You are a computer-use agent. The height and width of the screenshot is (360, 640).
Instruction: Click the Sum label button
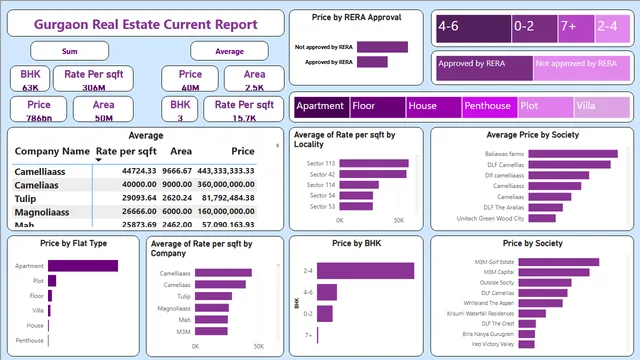pyautogui.click(x=69, y=51)
